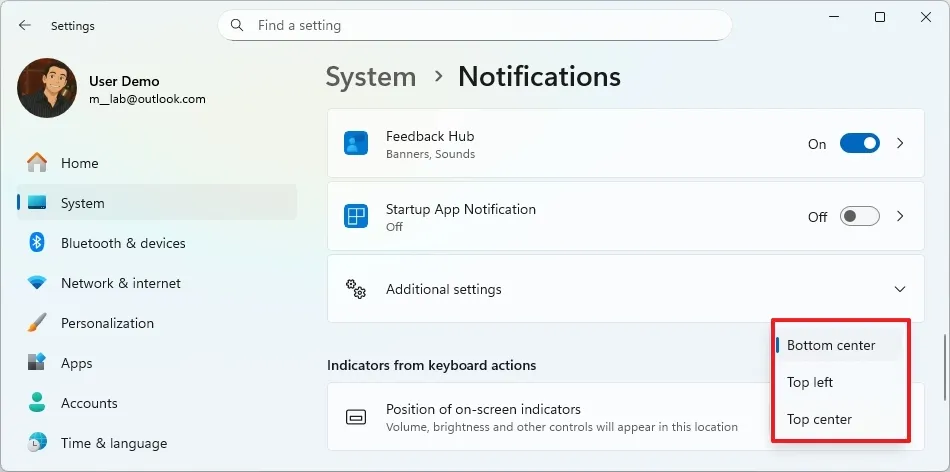
Task: Click the Accounts person icon
Action: pyautogui.click(x=37, y=403)
